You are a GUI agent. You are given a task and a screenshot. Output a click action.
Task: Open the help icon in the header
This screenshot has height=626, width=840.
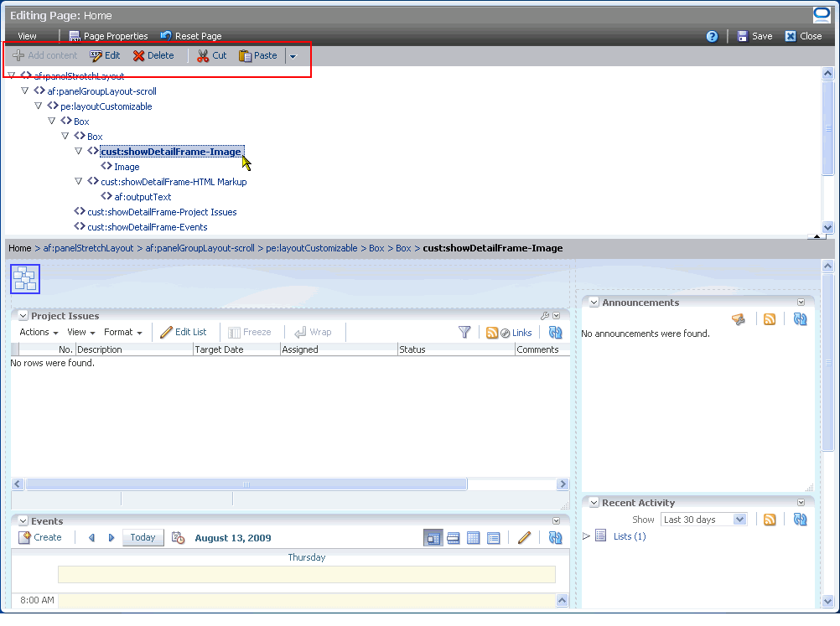point(712,36)
